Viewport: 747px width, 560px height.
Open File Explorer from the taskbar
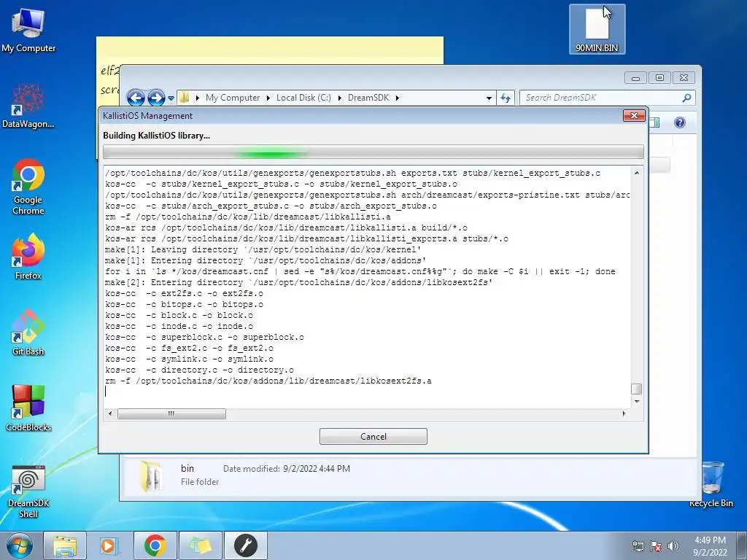(x=65, y=545)
